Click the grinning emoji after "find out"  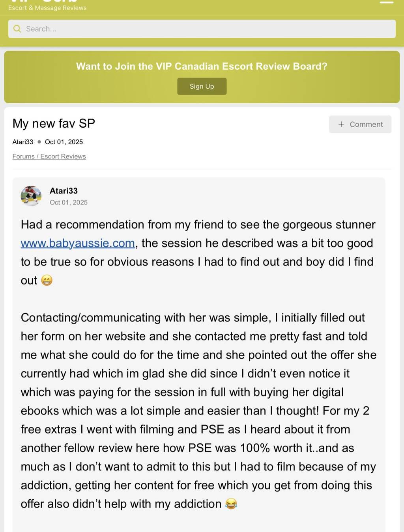pyautogui.click(x=47, y=281)
